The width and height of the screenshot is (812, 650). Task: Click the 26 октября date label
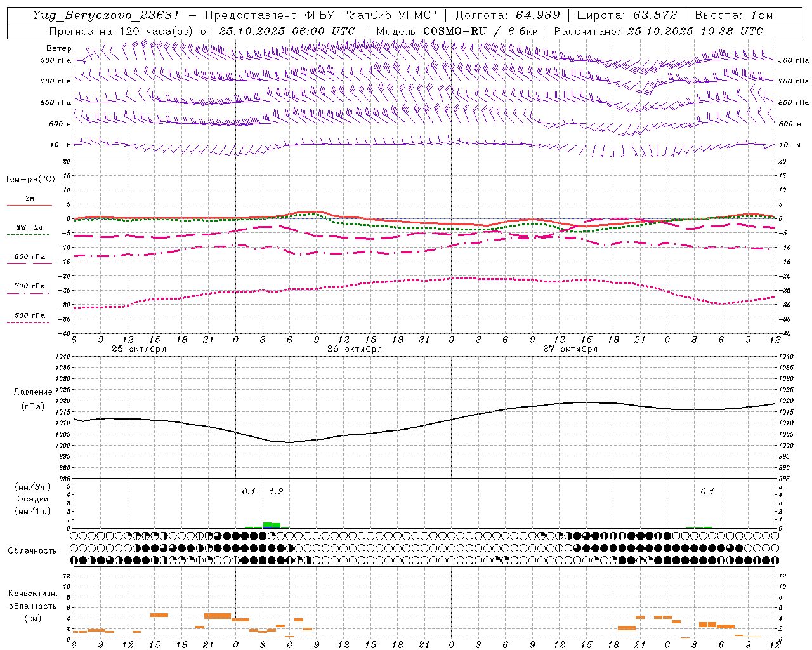pos(354,349)
